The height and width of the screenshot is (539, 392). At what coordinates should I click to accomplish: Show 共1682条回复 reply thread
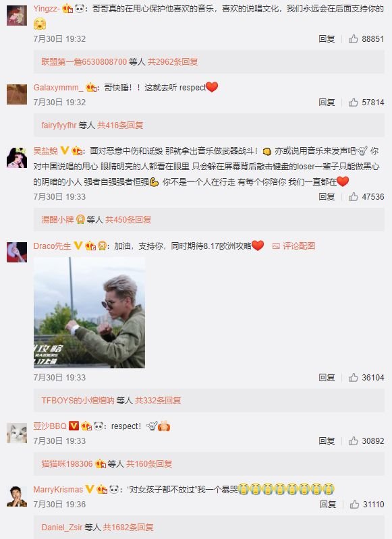tap(128, 527)
